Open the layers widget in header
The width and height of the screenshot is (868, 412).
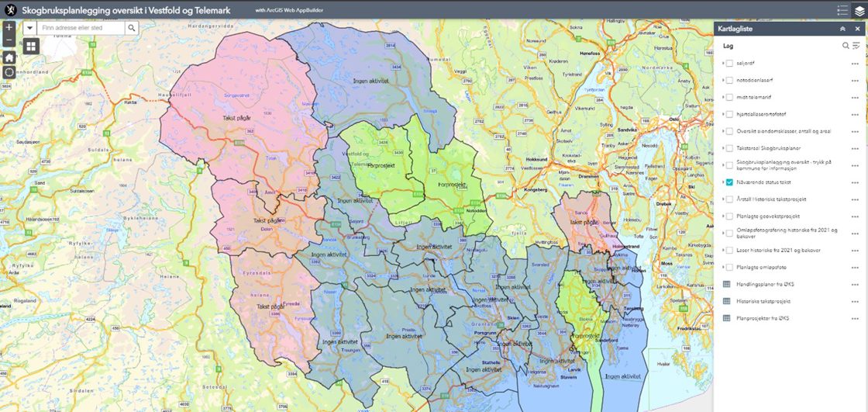coord(858,10)
